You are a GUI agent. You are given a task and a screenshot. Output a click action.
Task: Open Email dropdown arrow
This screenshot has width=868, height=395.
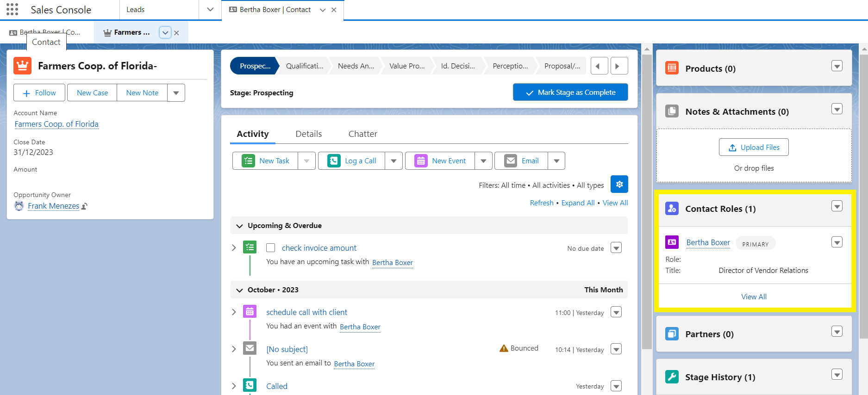[x=556, y=160]
